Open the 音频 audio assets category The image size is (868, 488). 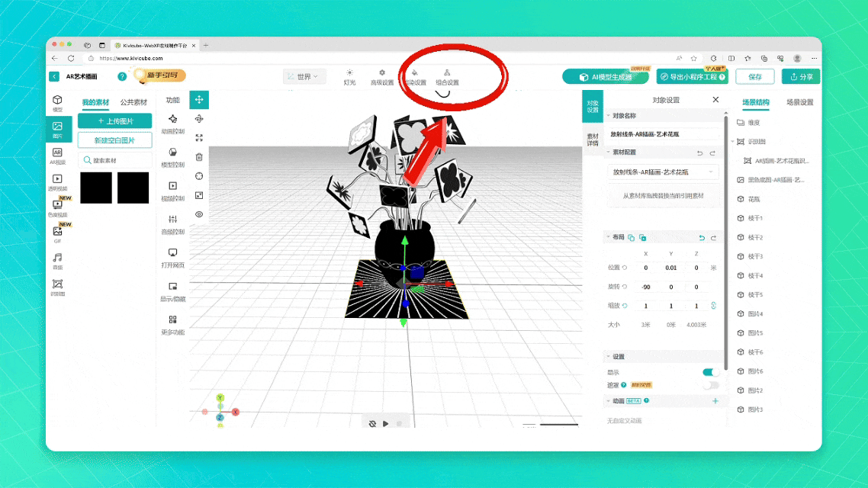(x=57, y=261)
